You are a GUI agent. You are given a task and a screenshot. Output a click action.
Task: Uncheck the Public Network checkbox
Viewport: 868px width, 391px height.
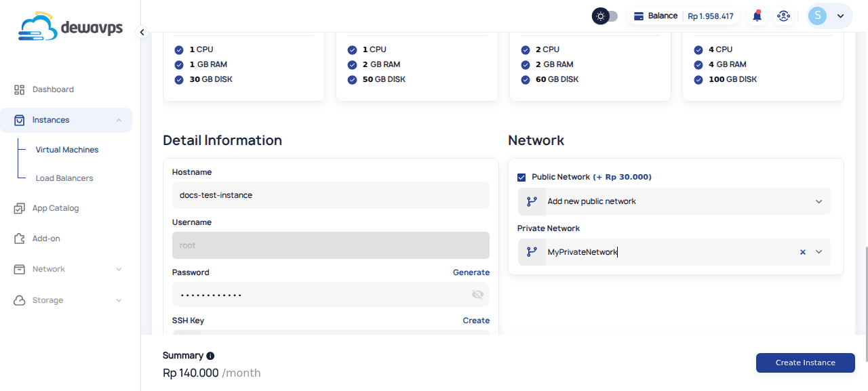point(521,178)
